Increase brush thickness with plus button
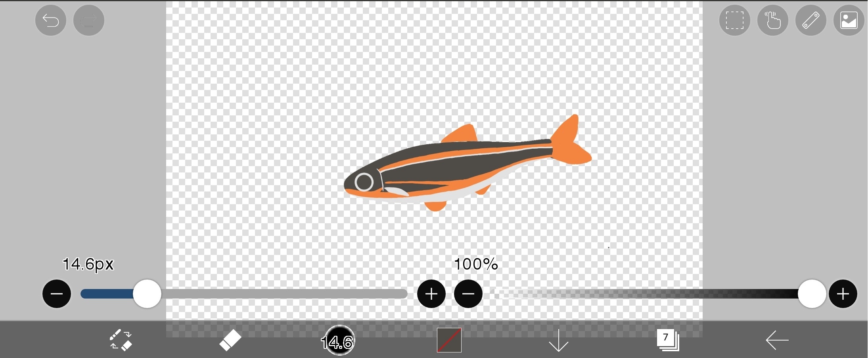The width and height of the screenshot is (868, 358). tap(431, 294)
